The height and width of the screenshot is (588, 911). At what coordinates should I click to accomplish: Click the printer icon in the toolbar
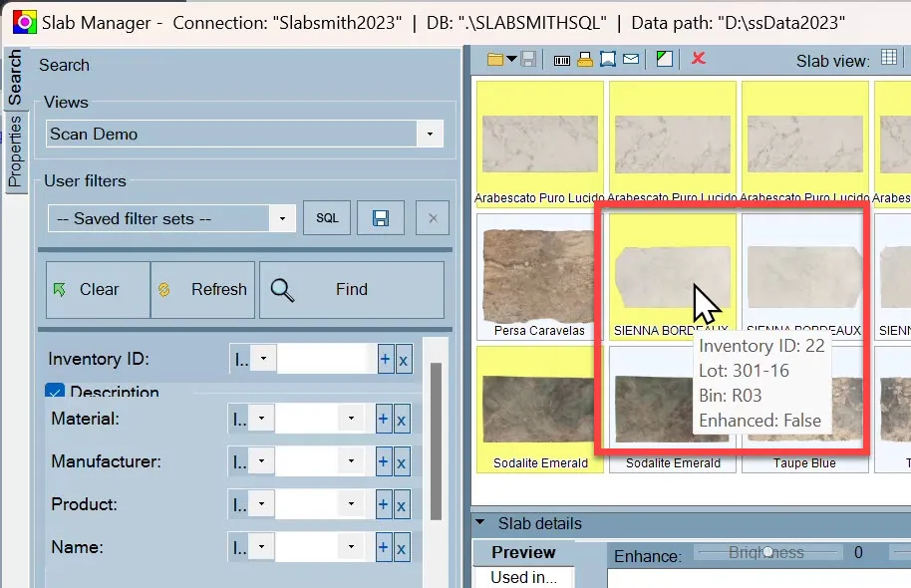click(x=585, y=59)
